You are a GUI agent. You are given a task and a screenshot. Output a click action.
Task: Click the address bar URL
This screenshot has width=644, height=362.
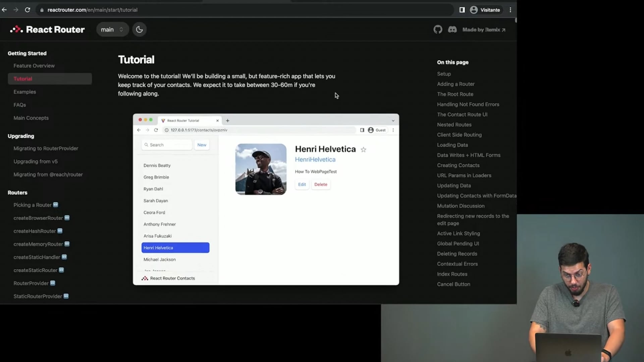tap(92, 10)
